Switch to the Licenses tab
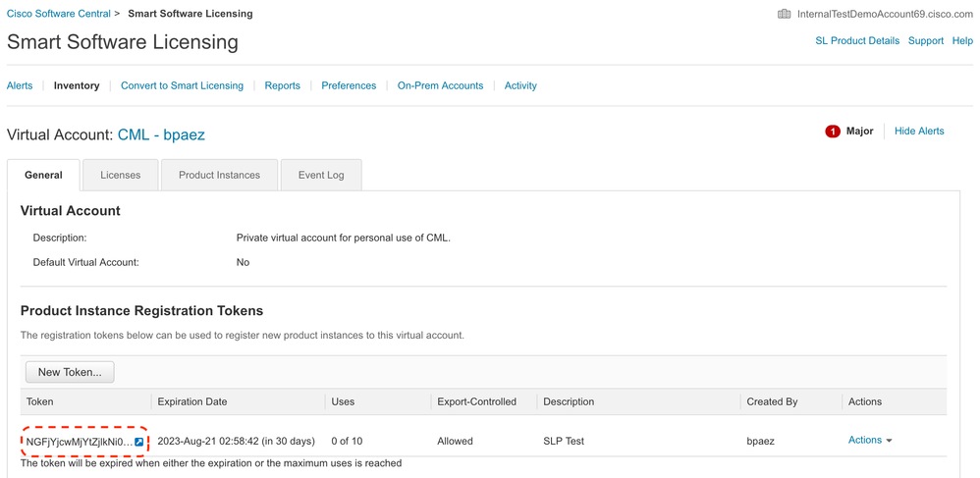Screen dimensions: 980x478 pos(120,175)
